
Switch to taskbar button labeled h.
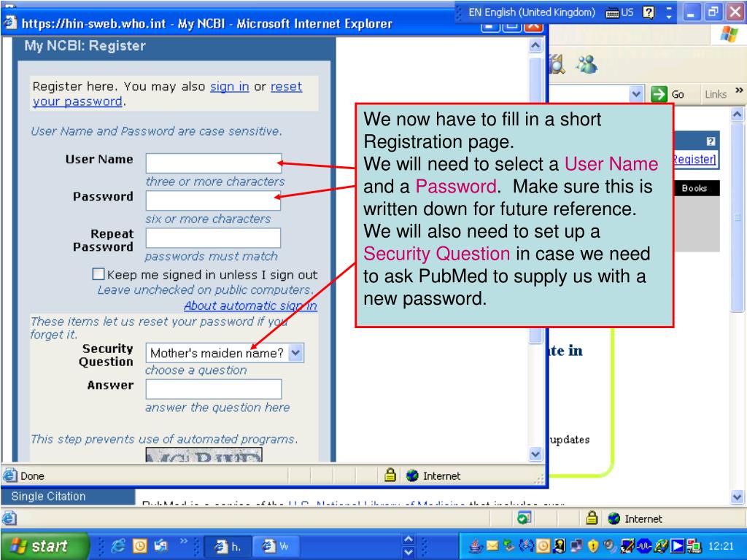pyautogui.click(x=227, y=546)
